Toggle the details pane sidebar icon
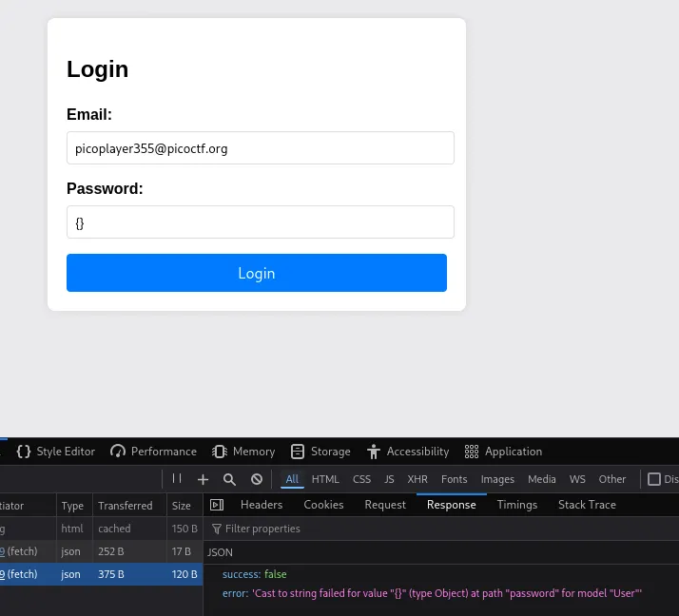This screenshot has height=616, width=679. (x=217, y=505)
